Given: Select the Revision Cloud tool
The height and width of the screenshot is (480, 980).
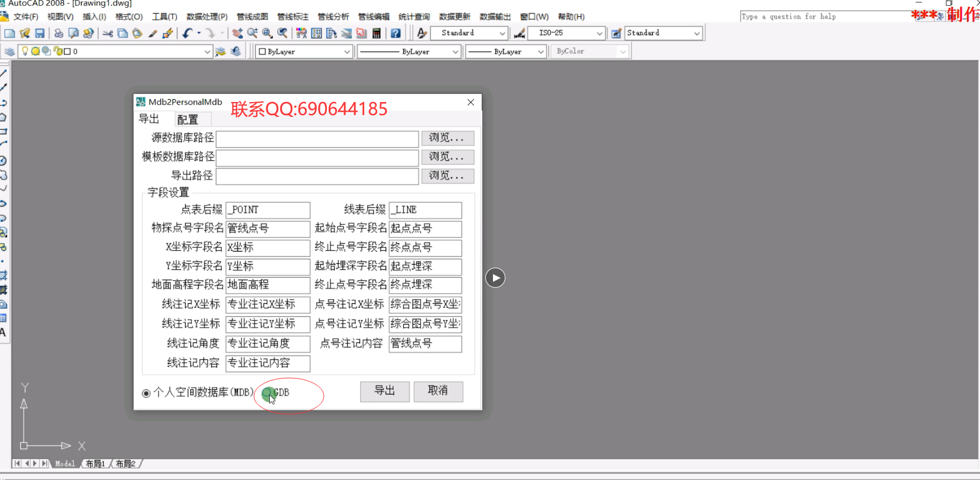Looking at the screenshot, I should pos(3,175).
